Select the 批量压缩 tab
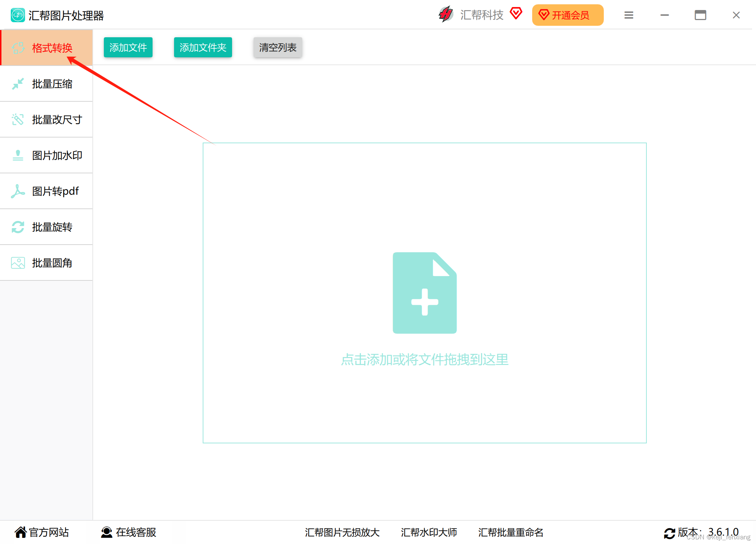The height and width of the screenshot is (544, 756). 52,84
